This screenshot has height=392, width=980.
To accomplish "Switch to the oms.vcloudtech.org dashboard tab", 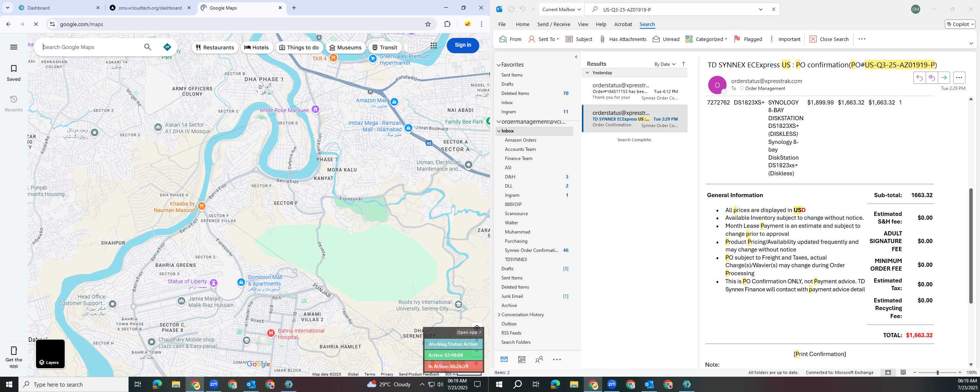I will pyautogui.click(x=150, y=8).
